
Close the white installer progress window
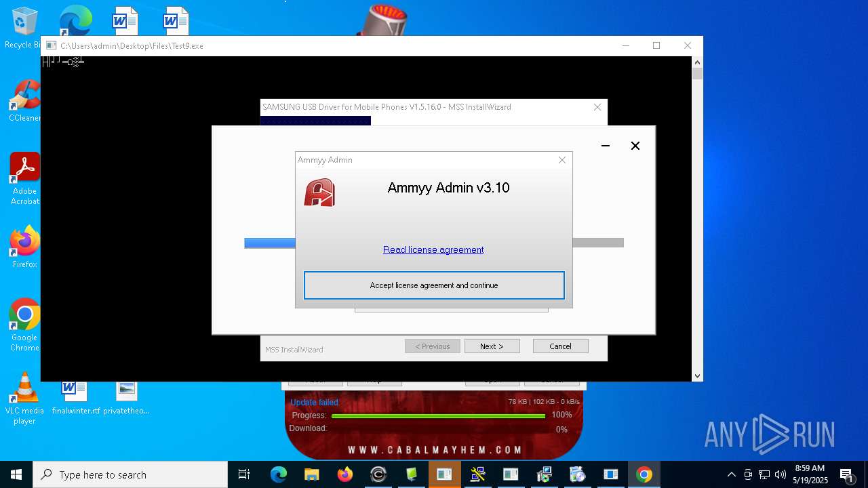tap(635, 146)
